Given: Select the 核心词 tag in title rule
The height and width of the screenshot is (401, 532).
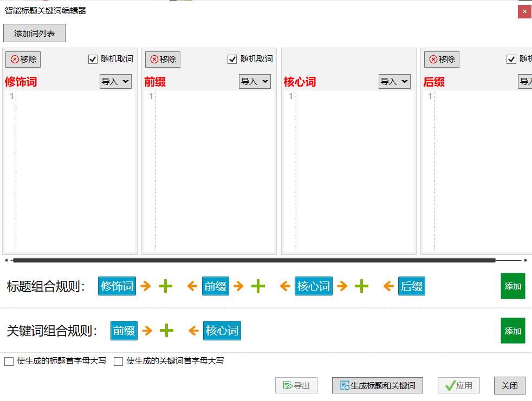Looking at the screenshot, I should 314,286.
